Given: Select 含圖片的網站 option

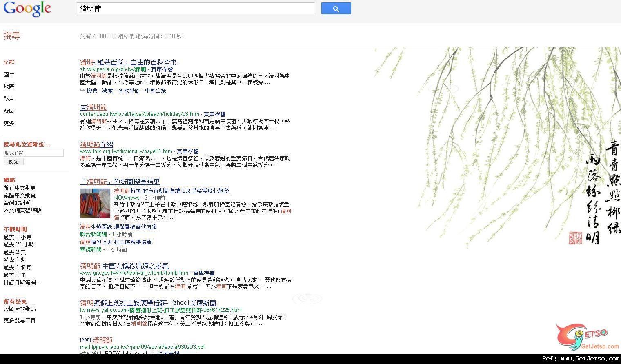Looking at the screenshot, I should [20, 309].
